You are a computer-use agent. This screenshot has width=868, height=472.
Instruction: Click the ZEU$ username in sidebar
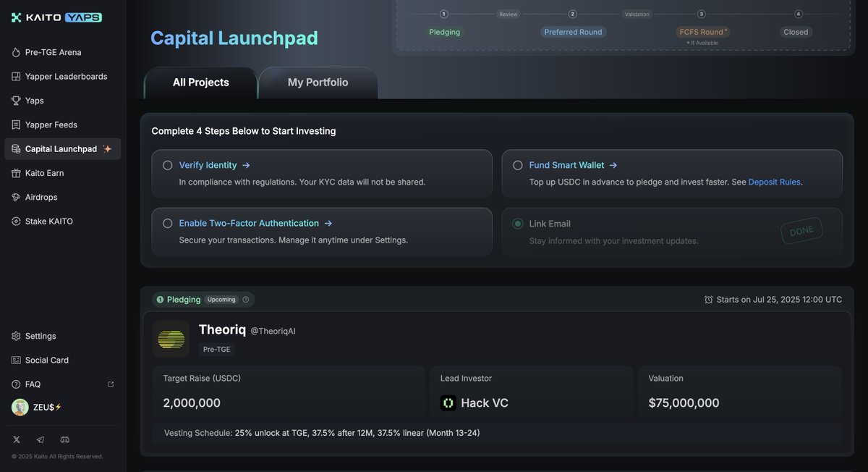click(x=48, y=408)
